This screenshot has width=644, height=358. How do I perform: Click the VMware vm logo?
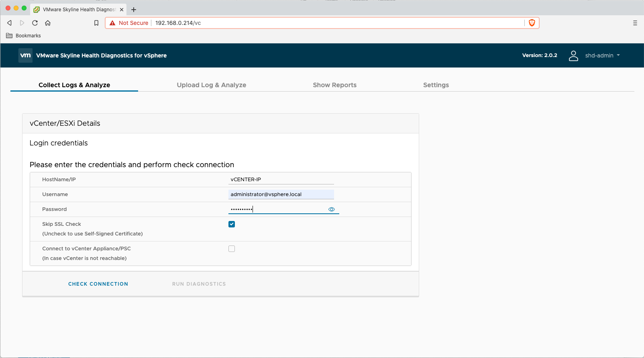tap(25, 55)
